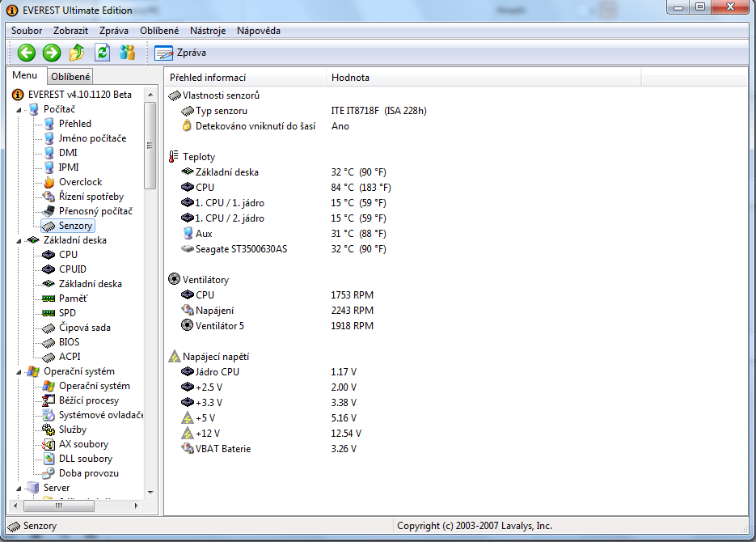The height and width of the screenshot is (542, 756).
Task: Open the Zpráva report button
Action: pyautogui.click(x=180, y=53)
